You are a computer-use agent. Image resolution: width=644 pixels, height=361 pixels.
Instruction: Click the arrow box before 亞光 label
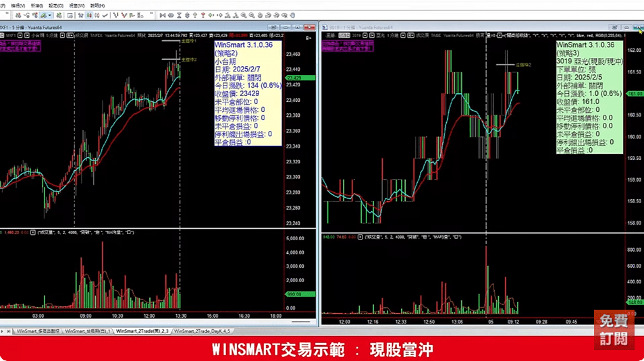click(372, 36)
